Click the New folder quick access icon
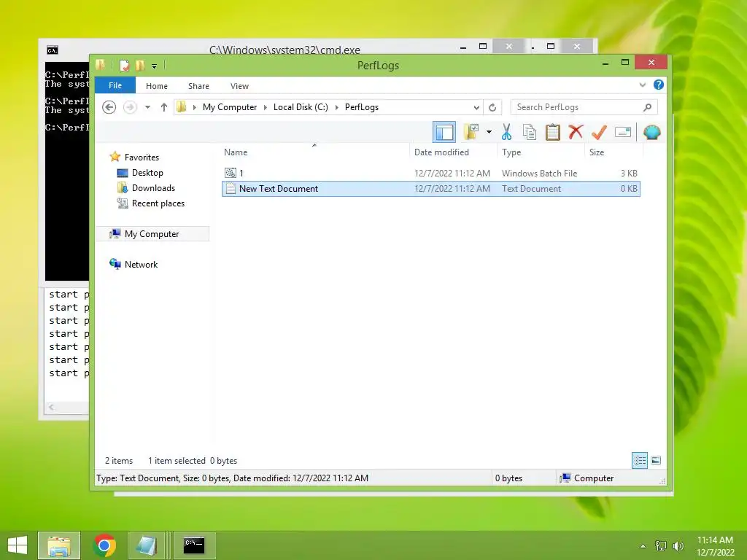 (x=140, y=65)
